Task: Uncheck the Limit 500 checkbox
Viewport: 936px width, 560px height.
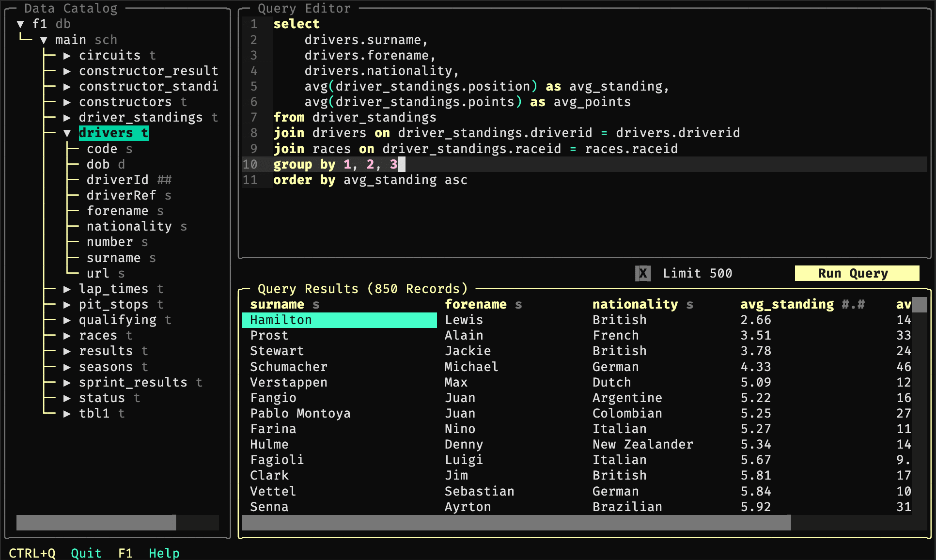Action: tap(643, 273)
